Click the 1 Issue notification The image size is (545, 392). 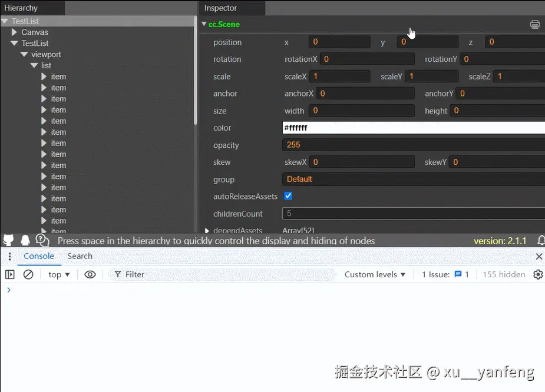444,274
